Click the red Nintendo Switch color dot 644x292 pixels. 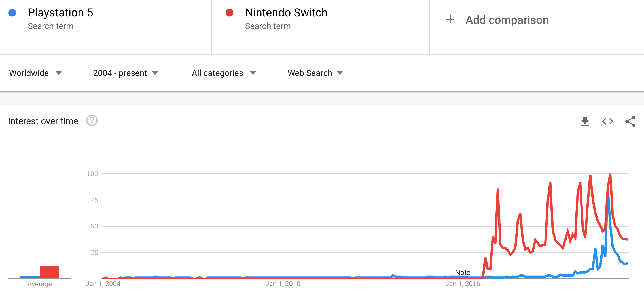pyautogui.click(x=229, y=13)
